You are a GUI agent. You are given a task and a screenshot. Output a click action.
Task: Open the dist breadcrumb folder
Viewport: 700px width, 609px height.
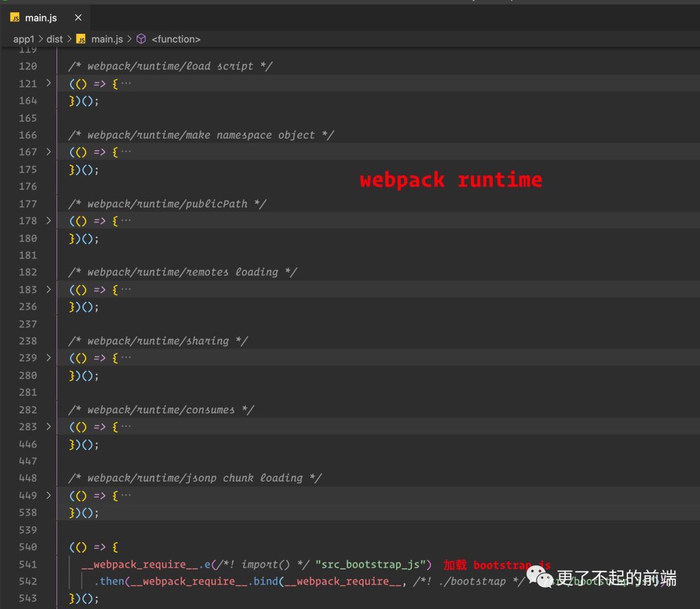(54, 40)
